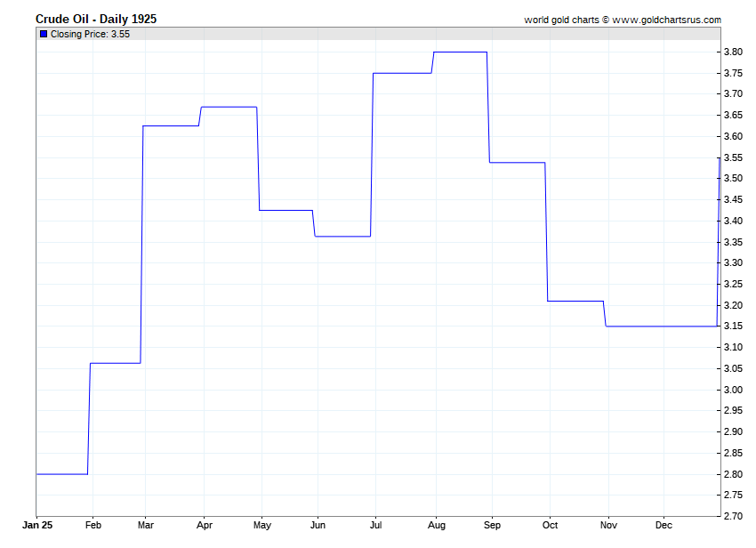Click the February plateau near 3.06
This screenshot has height=548, width=756.
(x=116, y=363)
